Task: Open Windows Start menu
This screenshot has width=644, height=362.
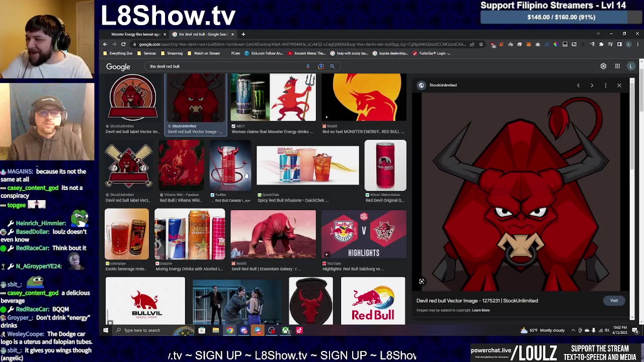Action: (106, 330)
